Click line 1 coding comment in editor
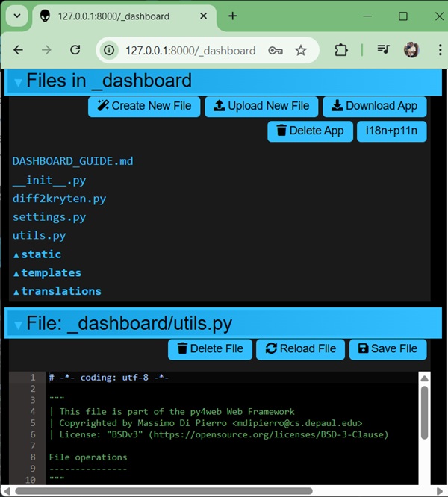The width and height of the screenshot is (448, 497). point(109,377)
